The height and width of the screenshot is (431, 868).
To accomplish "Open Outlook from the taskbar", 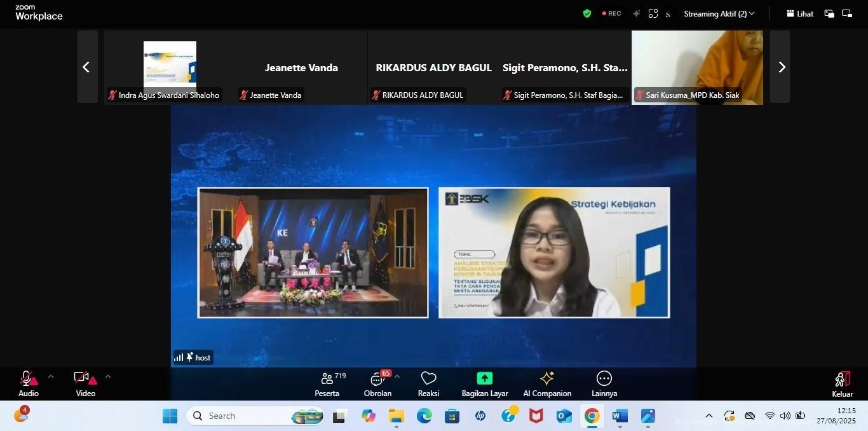I will 564,416.
